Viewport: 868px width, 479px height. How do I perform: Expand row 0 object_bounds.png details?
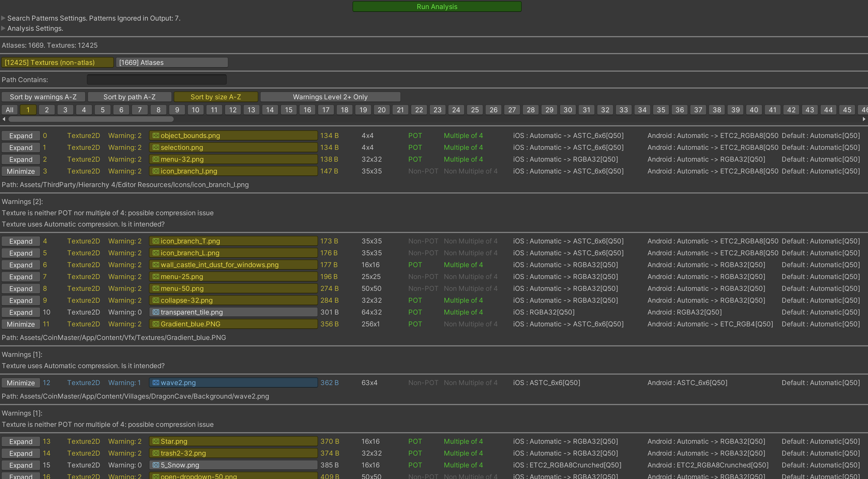[x=21, y=135]
